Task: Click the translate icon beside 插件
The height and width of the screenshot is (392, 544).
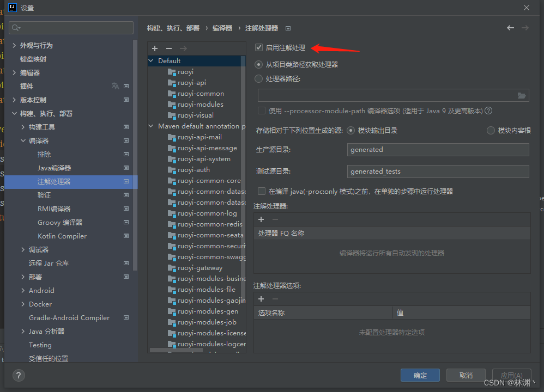Action: 115,86
